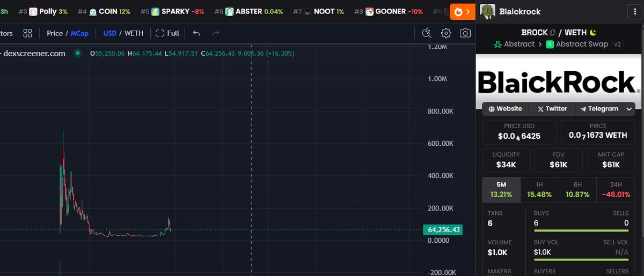Open Abstract Swap DEX link
This screenshot has width=644, height=276.
coord(577,44)
